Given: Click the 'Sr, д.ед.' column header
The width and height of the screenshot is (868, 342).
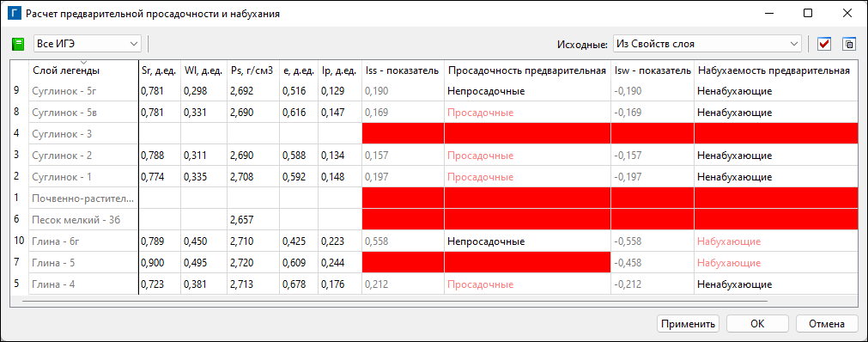Looking at the screenshot, I should pyautogui.click(x=159, y=70).
